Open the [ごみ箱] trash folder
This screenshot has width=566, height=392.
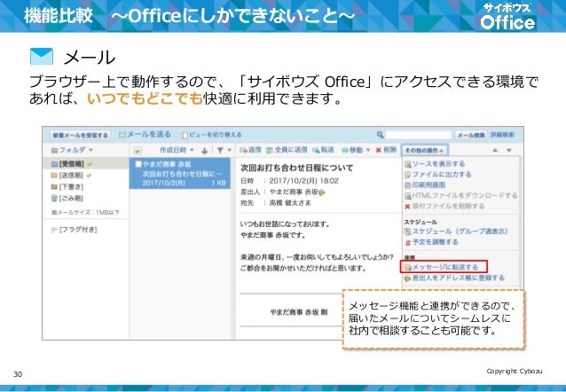pyautogui.click(x=67, y=198)
